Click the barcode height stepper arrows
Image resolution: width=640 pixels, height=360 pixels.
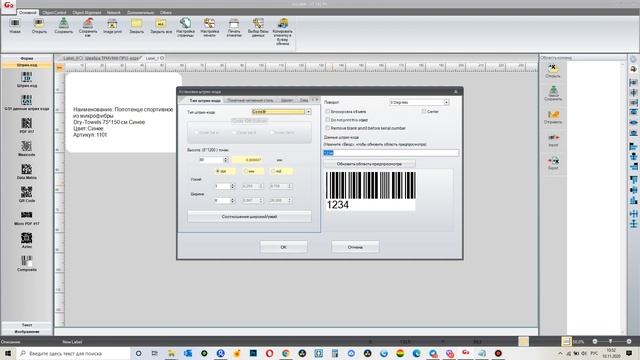(225, 160)
